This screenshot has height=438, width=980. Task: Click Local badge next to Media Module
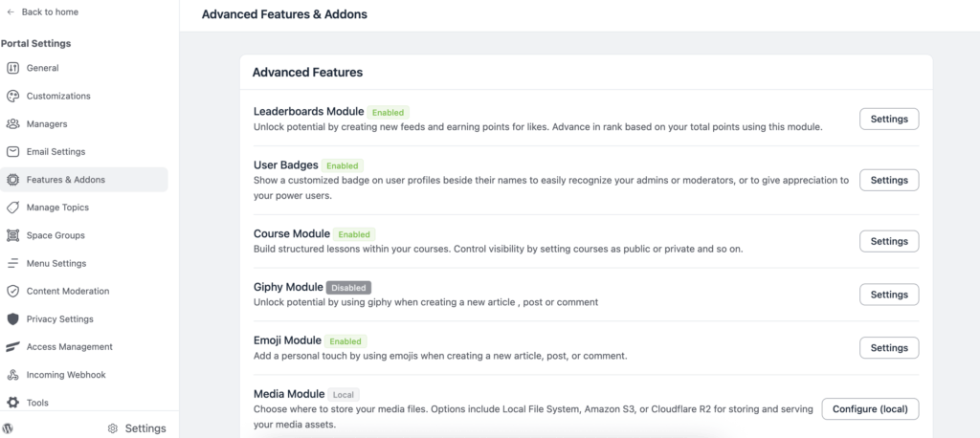[344, 395]
